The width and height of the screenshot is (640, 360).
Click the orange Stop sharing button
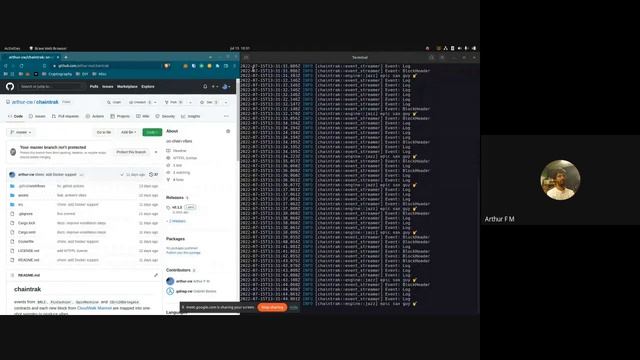(272, 307)
